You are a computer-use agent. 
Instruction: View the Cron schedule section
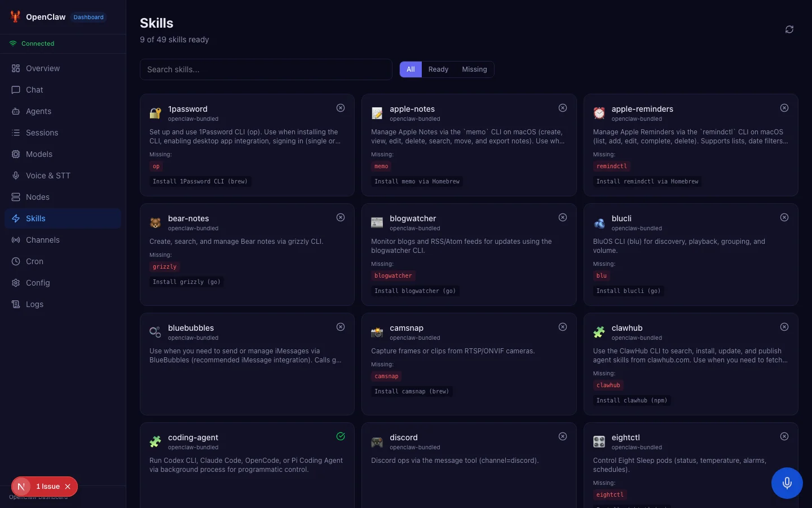34,261
